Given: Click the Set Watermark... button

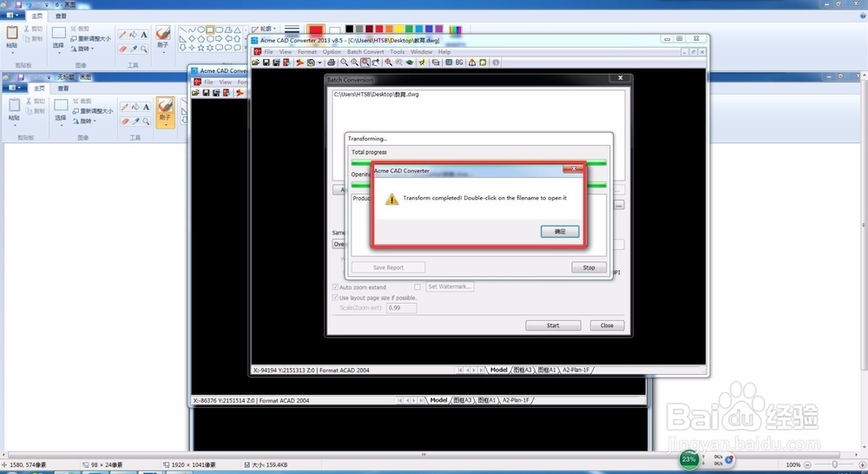Looking at the screenshot, I should coord(450,286).
